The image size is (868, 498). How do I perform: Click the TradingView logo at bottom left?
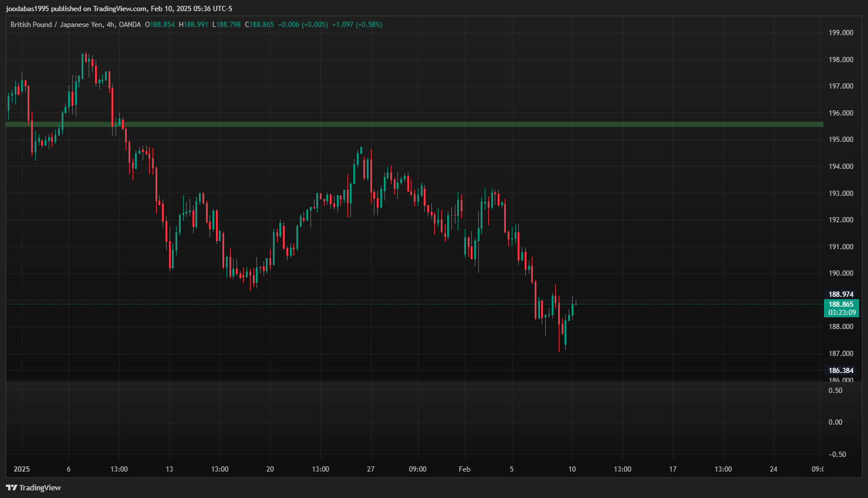(33, 487)
